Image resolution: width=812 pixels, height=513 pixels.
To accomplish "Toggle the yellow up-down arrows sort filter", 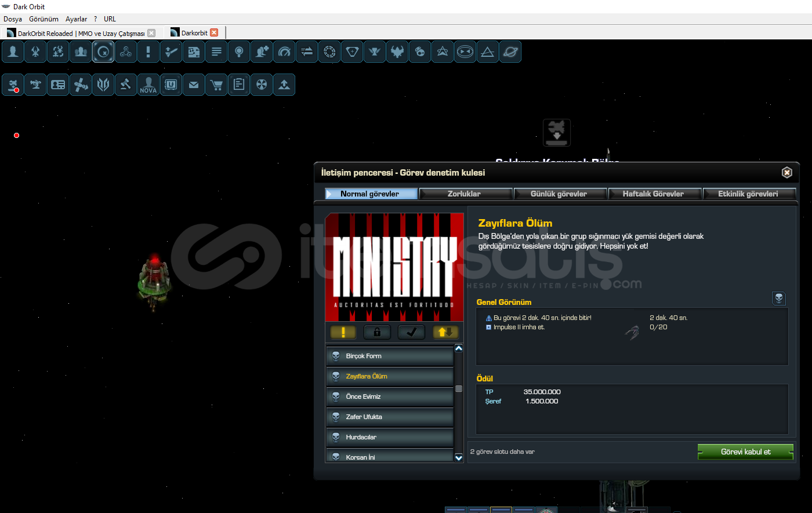I will [445, 332].
